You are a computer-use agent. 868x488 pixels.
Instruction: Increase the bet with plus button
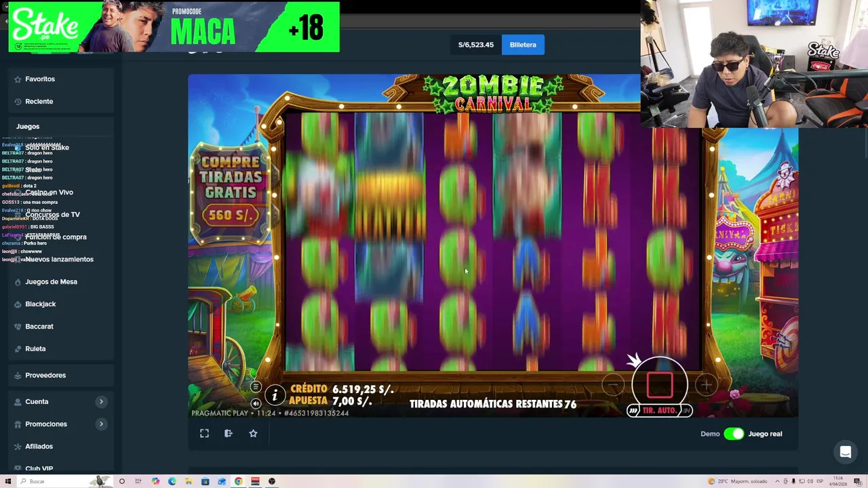coord(706,385)
